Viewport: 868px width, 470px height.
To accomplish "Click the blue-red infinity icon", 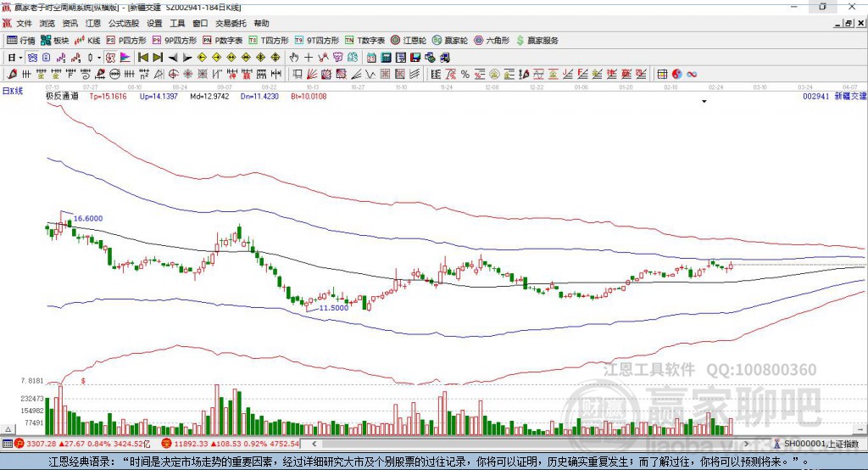I will point(692,75).
